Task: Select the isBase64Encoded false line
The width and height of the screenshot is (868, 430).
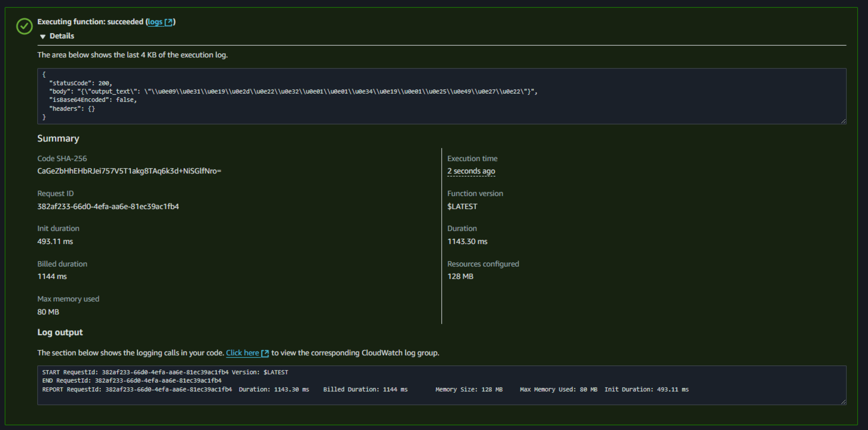Action: [x=93, y=100]
